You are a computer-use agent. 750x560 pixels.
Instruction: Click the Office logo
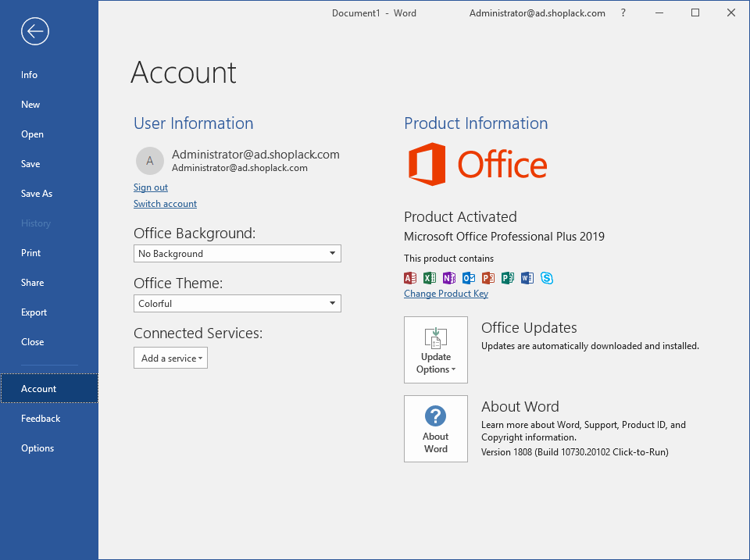[478, 164]
